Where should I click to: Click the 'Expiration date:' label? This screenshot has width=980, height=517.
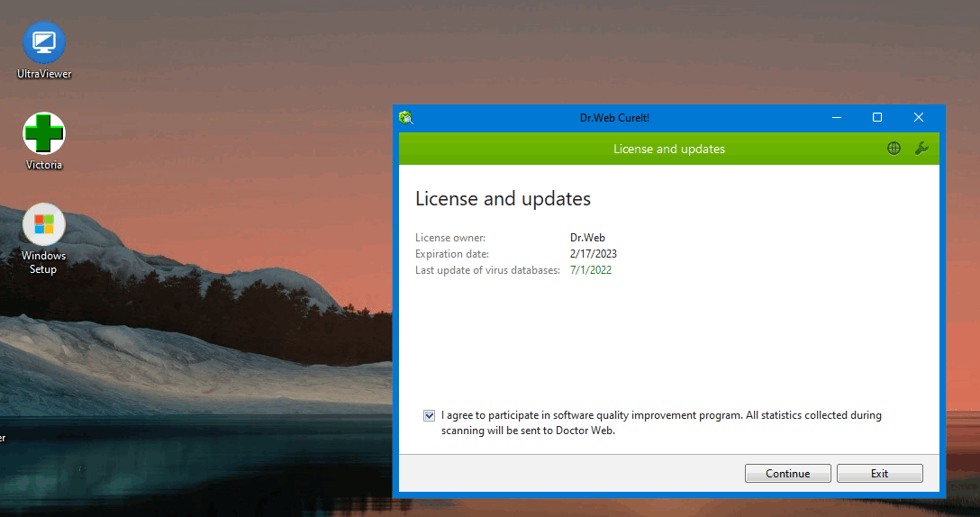coord(452,254)
